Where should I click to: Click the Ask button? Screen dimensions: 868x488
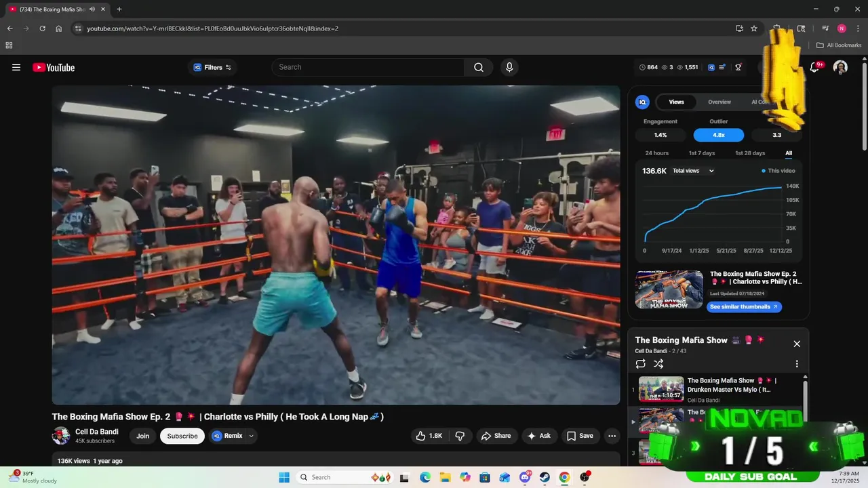(x=538, y=436)
